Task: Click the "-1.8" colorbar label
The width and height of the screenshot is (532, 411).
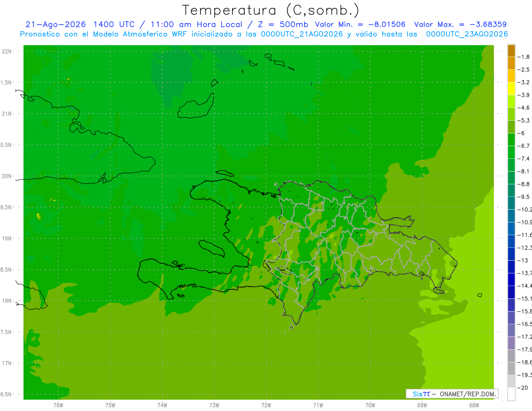Action: coord(524,57)
